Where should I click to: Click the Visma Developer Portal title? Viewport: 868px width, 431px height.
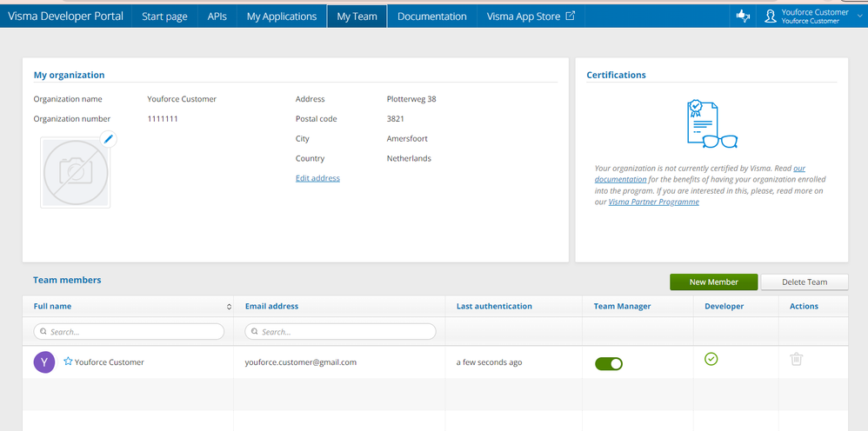pos(66,16)
